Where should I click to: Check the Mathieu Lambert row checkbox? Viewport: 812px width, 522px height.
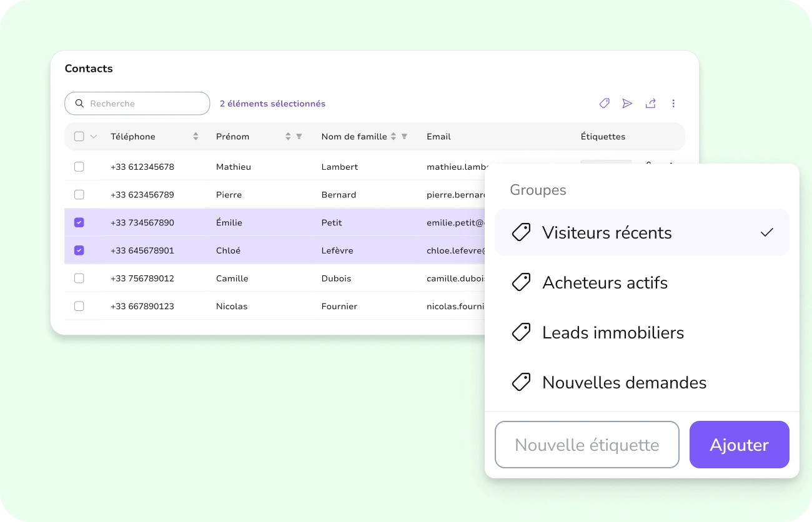79,167
